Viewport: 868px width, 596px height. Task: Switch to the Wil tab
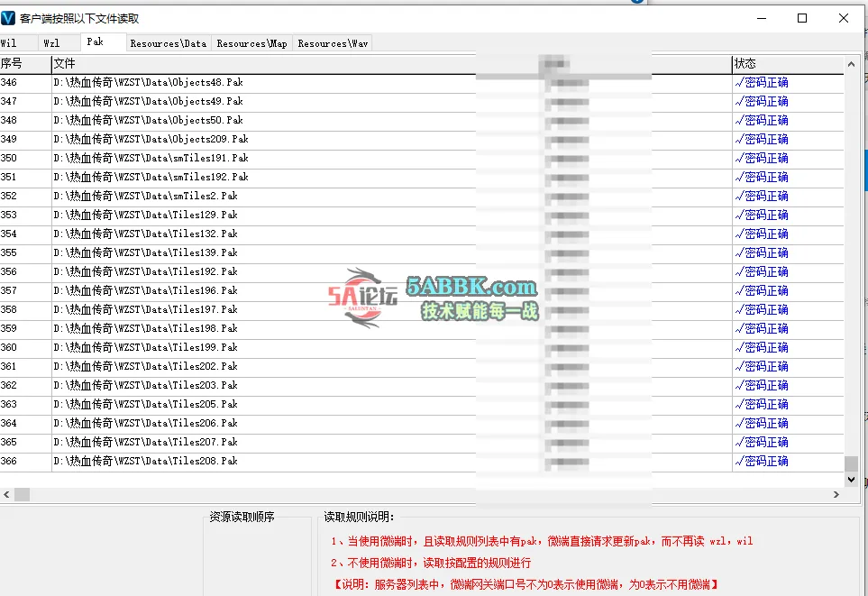(x=9, y=43)
